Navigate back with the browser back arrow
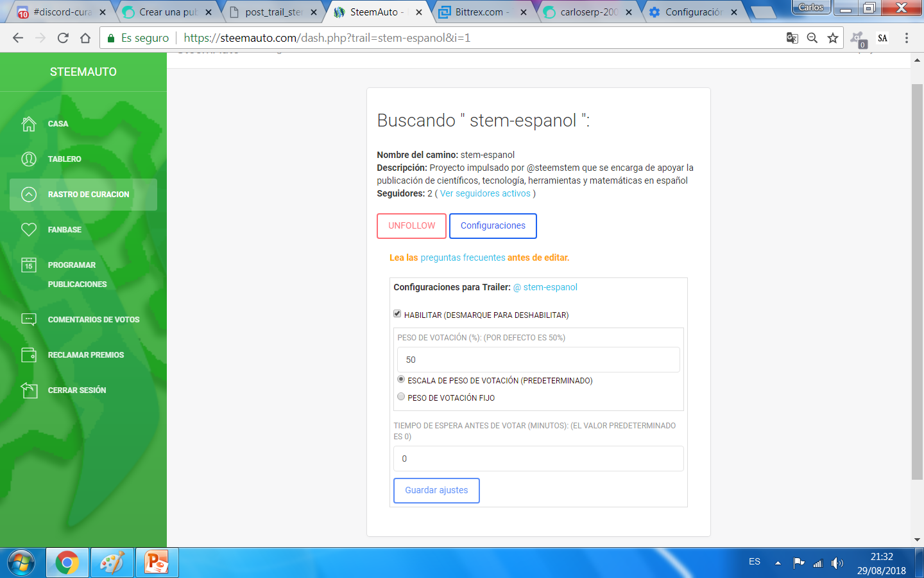This screenshot has height=578, width=924. 18,38
